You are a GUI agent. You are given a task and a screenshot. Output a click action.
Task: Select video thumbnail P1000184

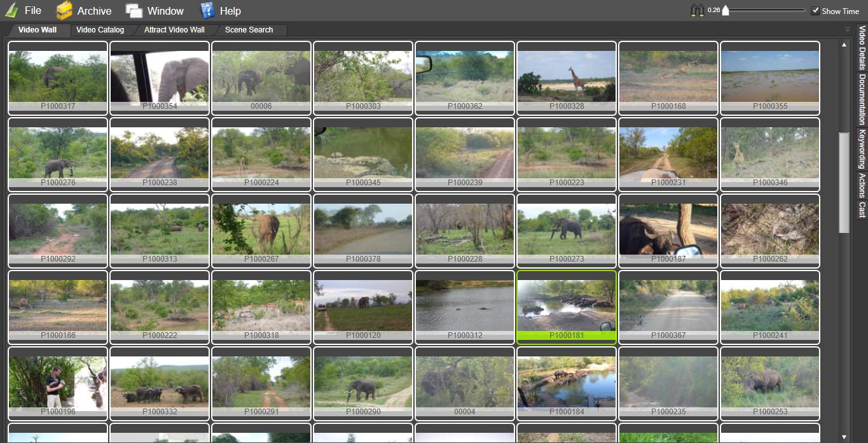pos(567,384)
